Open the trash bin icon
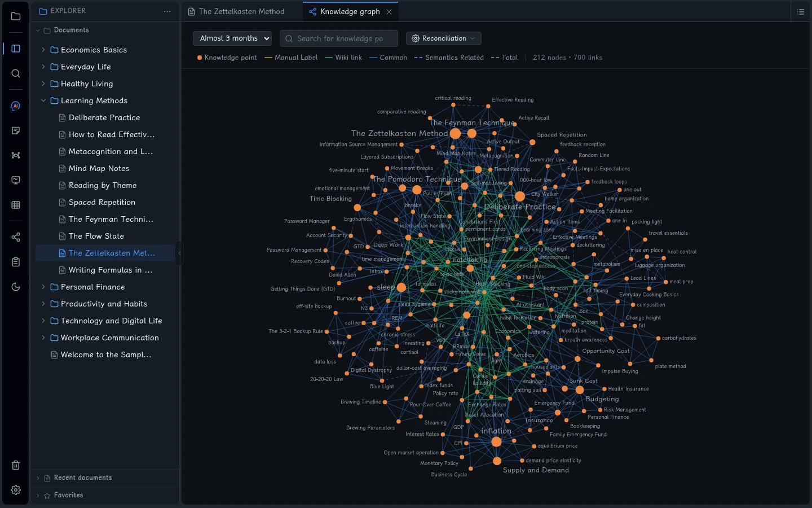Image resolution: width=812 pixels, height=508 pixels. [x=16, y=465]
